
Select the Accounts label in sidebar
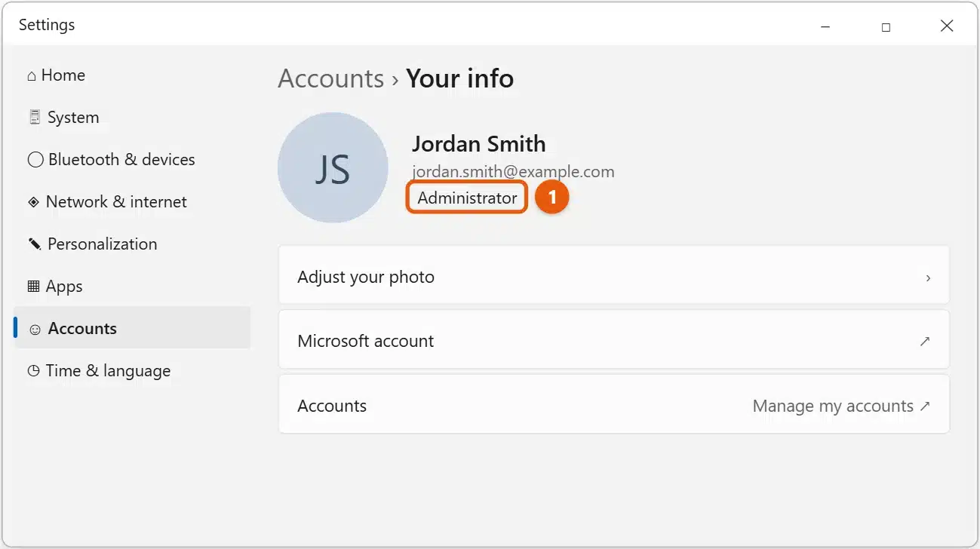82,329
